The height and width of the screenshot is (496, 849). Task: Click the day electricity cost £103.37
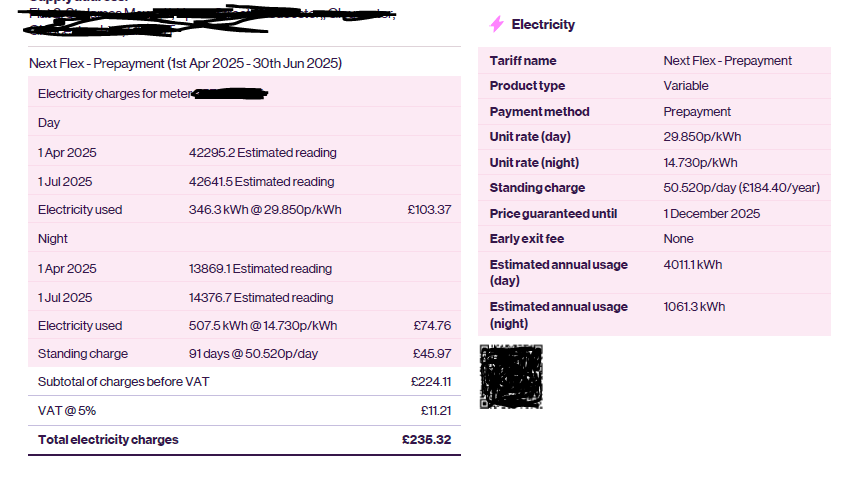pyautogui.click(x=430, y=210)
